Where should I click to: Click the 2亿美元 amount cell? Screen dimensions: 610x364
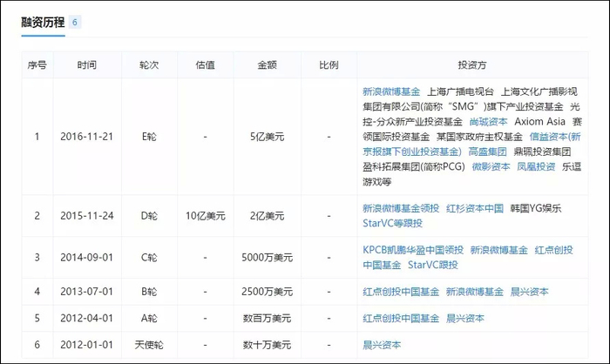(x=268, y=216)
